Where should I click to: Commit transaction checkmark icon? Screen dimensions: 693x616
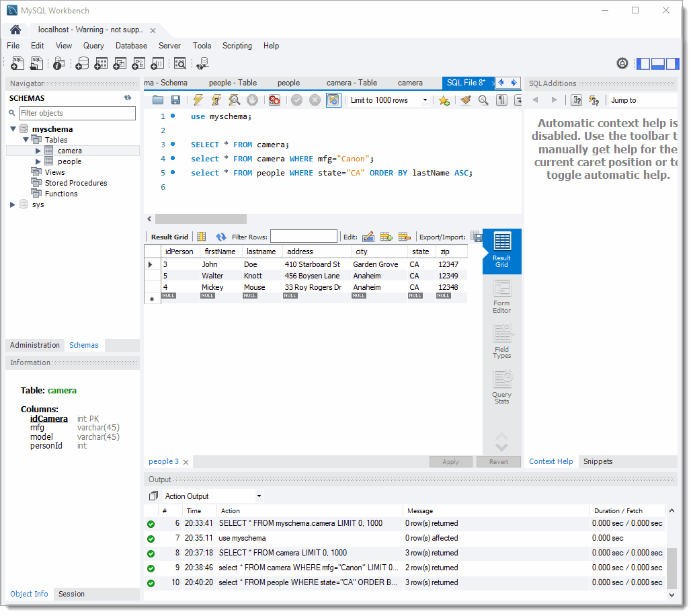click(297, 100)
